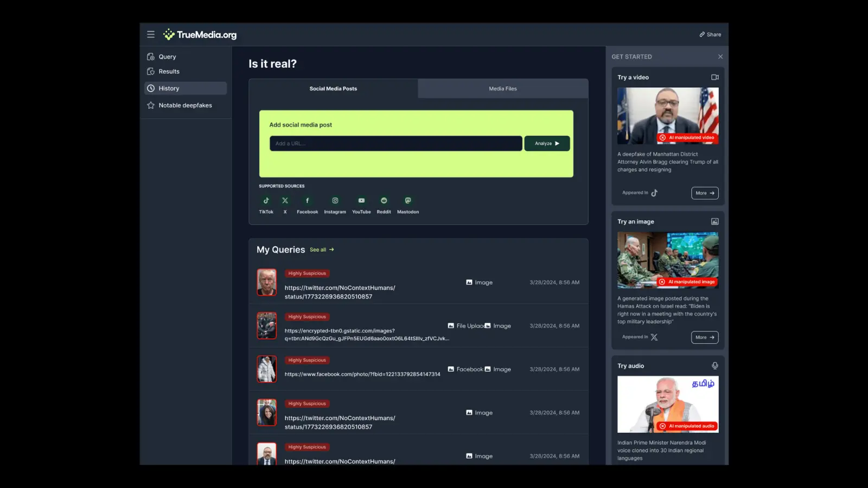The width and height of the screenshot is (868, 488).
Task: Click the Share link at top right
Action: 710,35
